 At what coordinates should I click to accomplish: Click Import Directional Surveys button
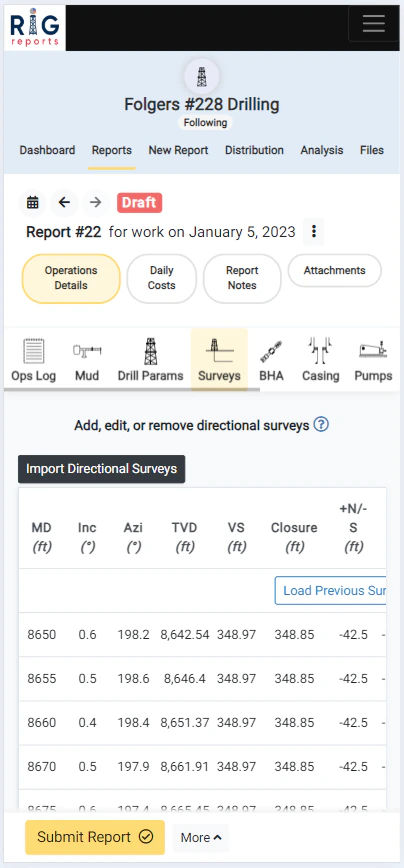(x=101, y=469)
